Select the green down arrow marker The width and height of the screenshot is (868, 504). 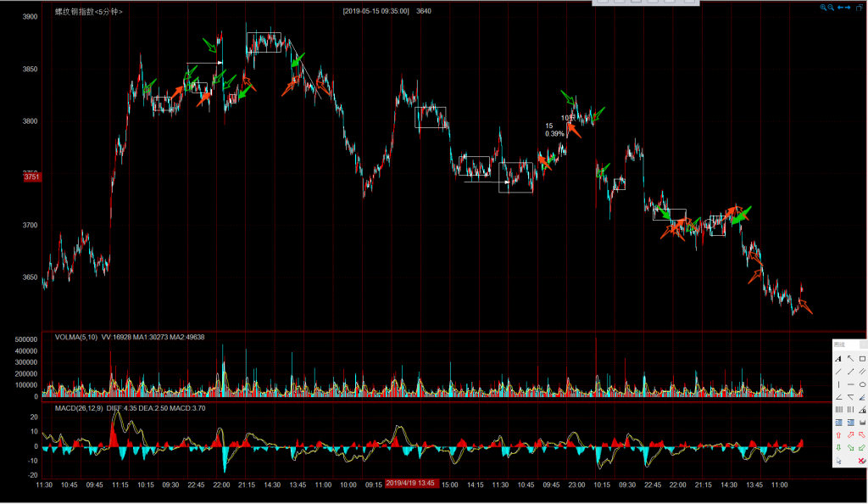tap(838, 447)
